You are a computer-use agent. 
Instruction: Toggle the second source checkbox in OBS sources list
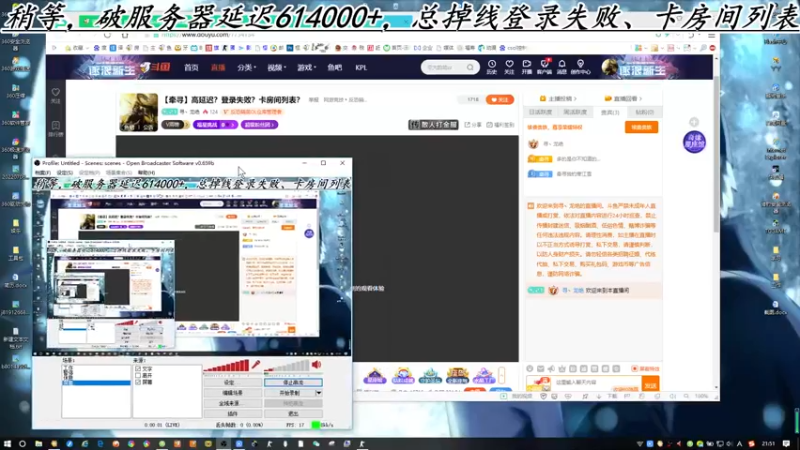[x=138, y=375]
